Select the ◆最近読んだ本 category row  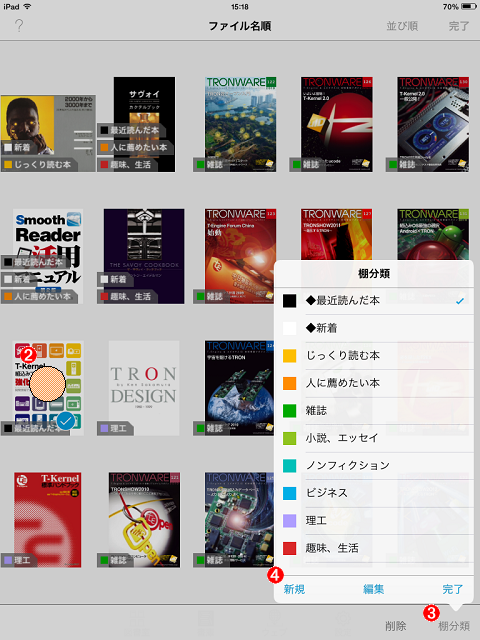pyautogui.click(x=373, y=301)
